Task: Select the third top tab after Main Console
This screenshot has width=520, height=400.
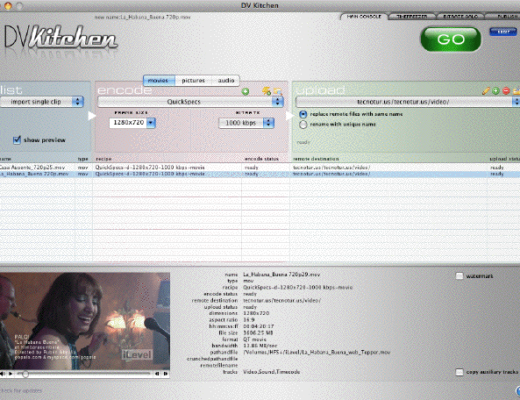Action: click(x=460, y=16)
